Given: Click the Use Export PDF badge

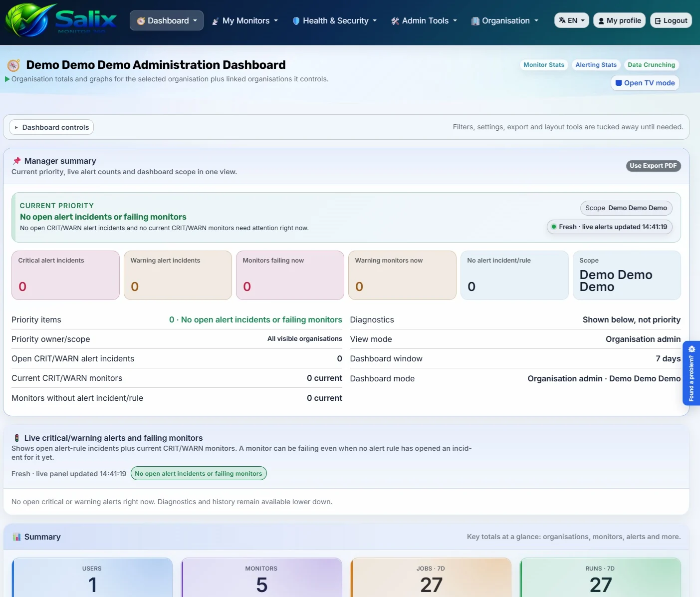Looking at the screenshot, I should [x=653, y=166].
